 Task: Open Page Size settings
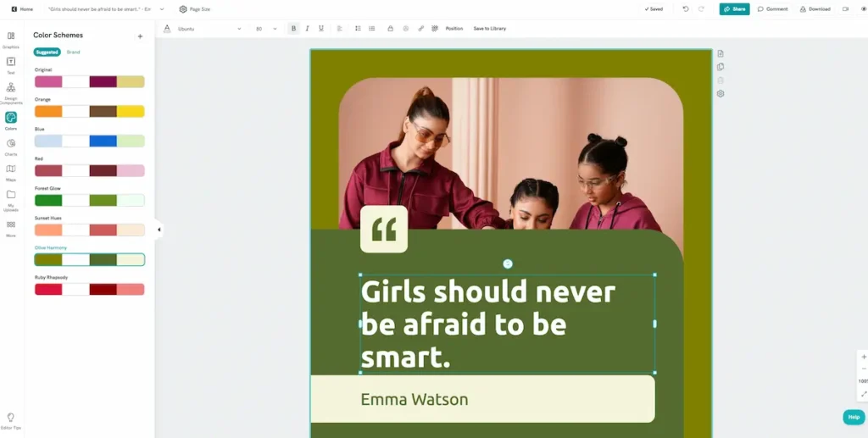[194, 8]
